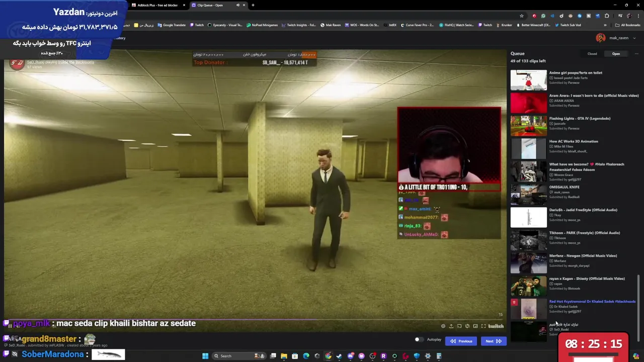Open Twitch Sub Vod bookmark
Image resolution: width=644 pixels, height=362 pixels.
[x=568, y=25]
